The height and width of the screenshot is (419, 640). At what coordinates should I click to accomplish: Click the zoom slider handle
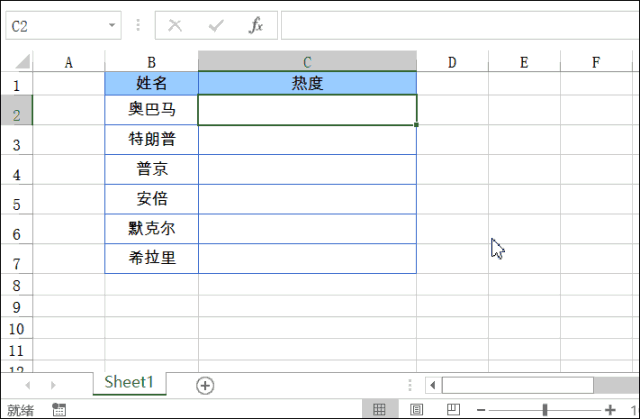(x=544, y=410)
